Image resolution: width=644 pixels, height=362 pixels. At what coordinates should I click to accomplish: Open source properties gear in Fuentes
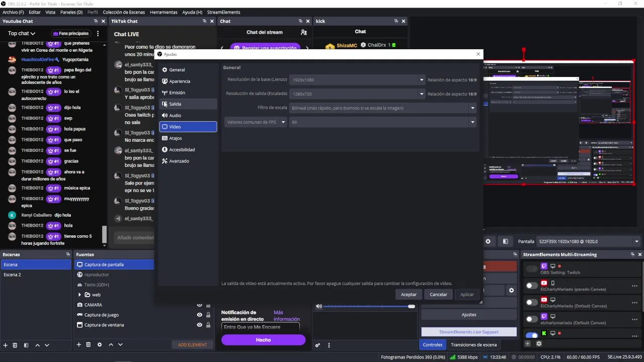coord(100,344)
